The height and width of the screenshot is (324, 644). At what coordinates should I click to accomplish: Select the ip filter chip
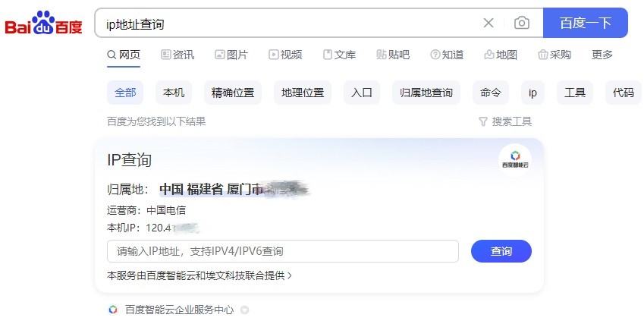tap(532, 93)
